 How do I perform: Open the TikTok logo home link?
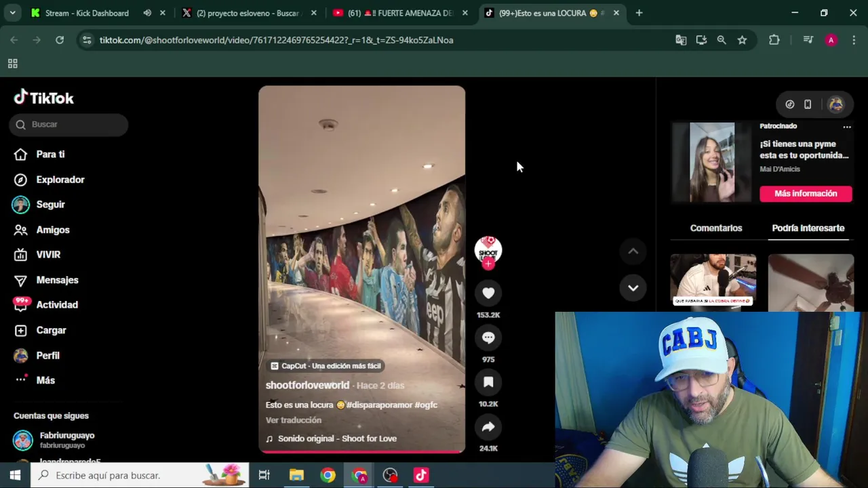[x=44, y=98]
